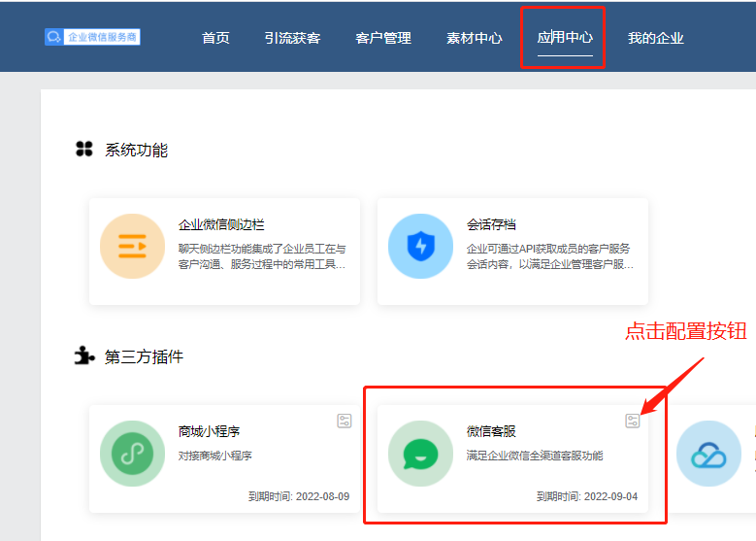Go to the 首页 tab

coord(215,38)
